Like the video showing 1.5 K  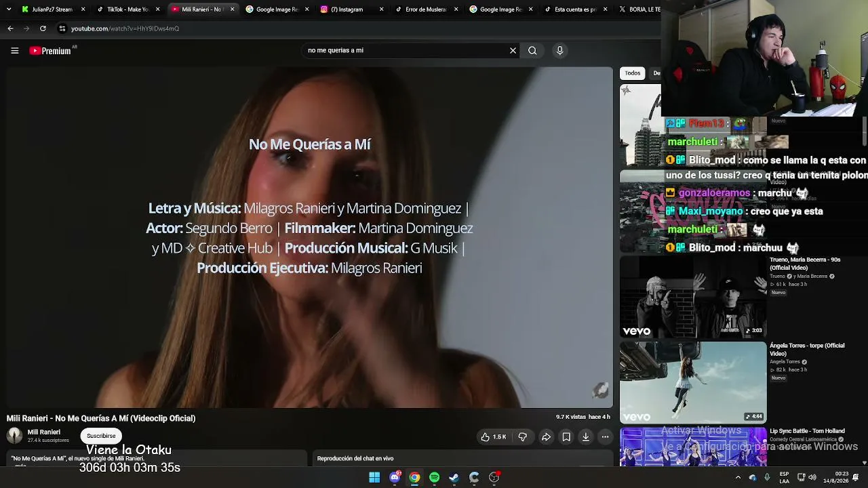[494, 437]
